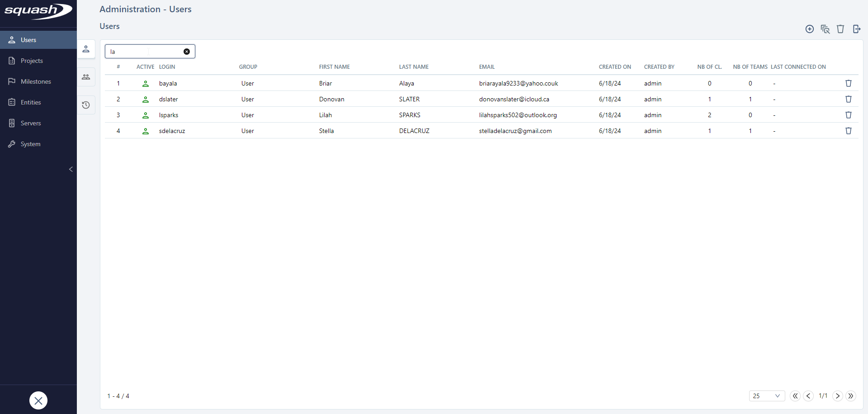Toggle active status for dslater
868x414 pixels.
tap(146, 99)
